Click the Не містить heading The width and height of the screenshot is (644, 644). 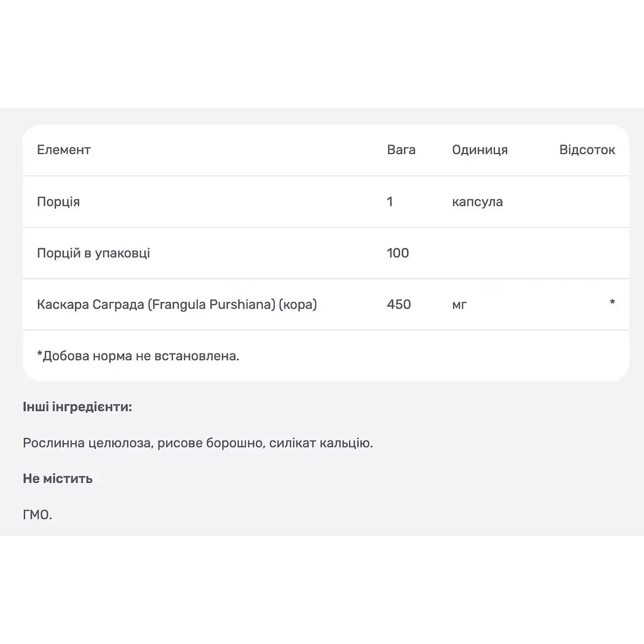pyautogui.click(x=57, y=479)
